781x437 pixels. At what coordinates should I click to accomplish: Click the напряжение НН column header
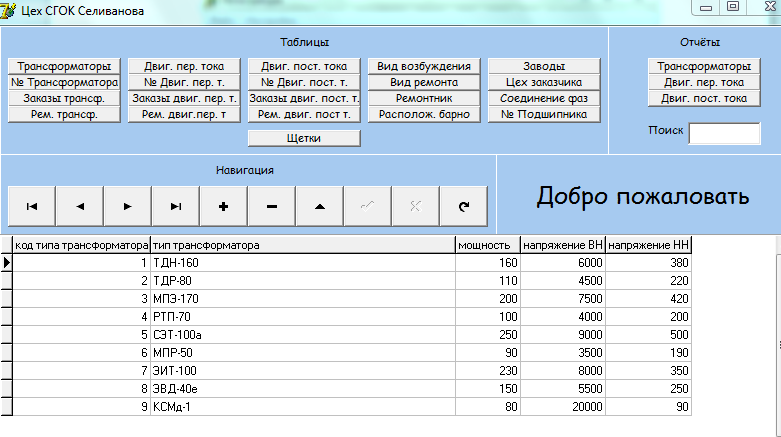click(x=649, y=245)
